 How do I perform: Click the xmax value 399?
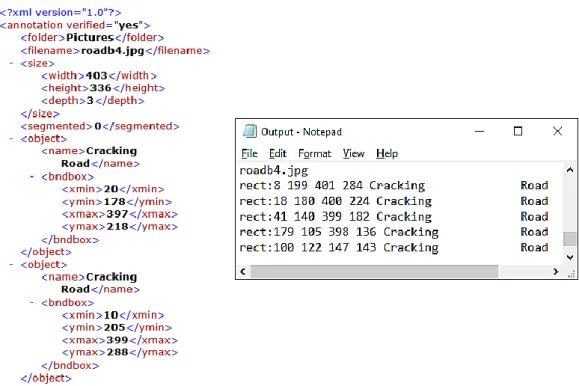point(117,340)
